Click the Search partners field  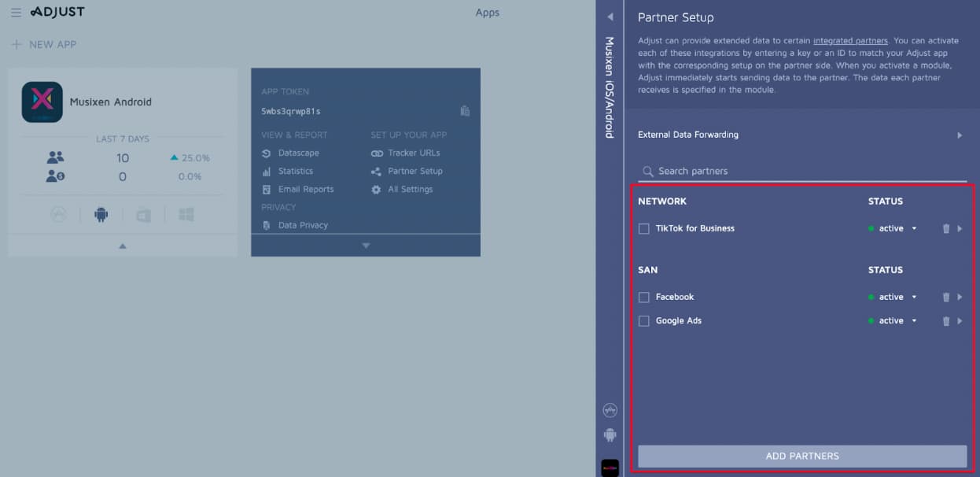tap(802, 171)
